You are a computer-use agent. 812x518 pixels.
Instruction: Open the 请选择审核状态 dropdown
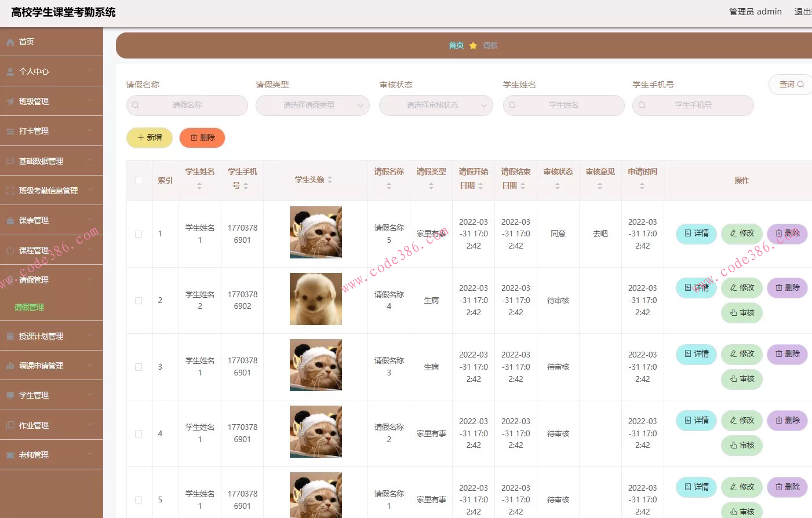[x=436, y=105]
